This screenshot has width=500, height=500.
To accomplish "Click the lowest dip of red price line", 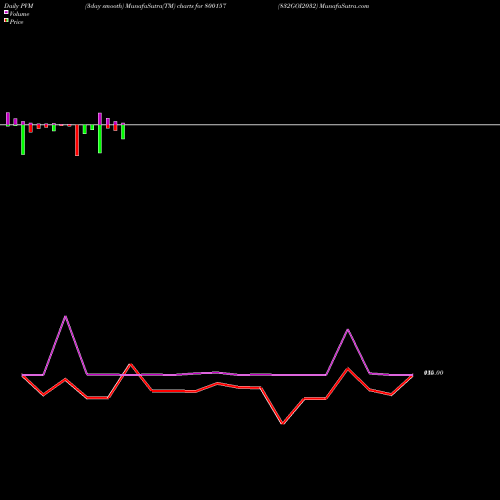I will pos(283,424).
